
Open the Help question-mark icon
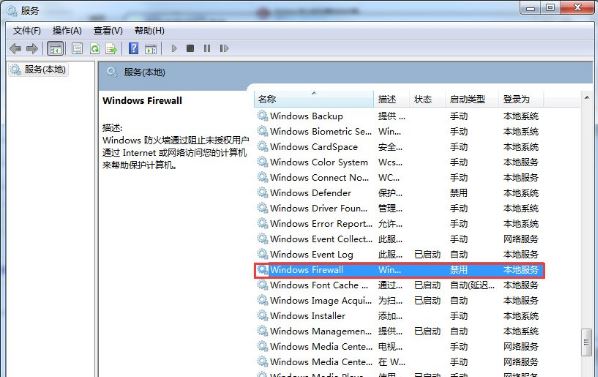coord(133,48)
